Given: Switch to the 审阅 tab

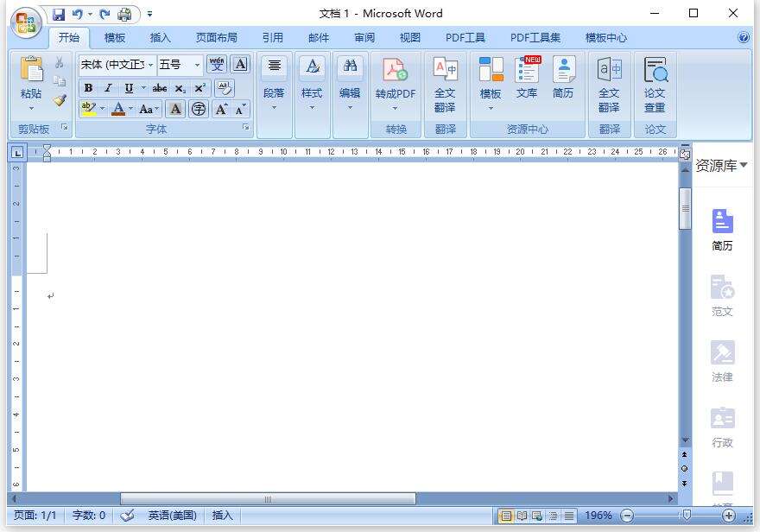Looking at the screenshot, I should (364, 38).
